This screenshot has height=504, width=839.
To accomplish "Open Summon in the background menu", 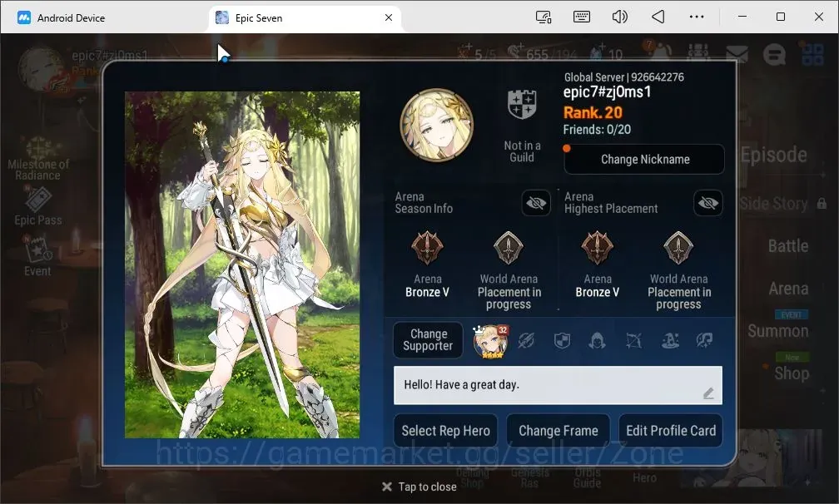I will click(778, 331).
